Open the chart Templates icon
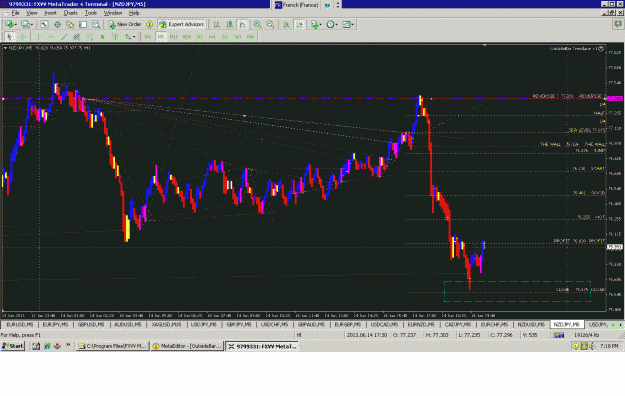The image size is (625, 396). 346,24
